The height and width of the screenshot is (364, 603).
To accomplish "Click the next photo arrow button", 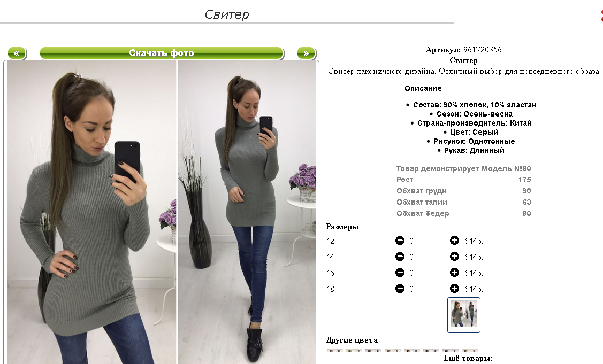I will click(x=306, y=53).
